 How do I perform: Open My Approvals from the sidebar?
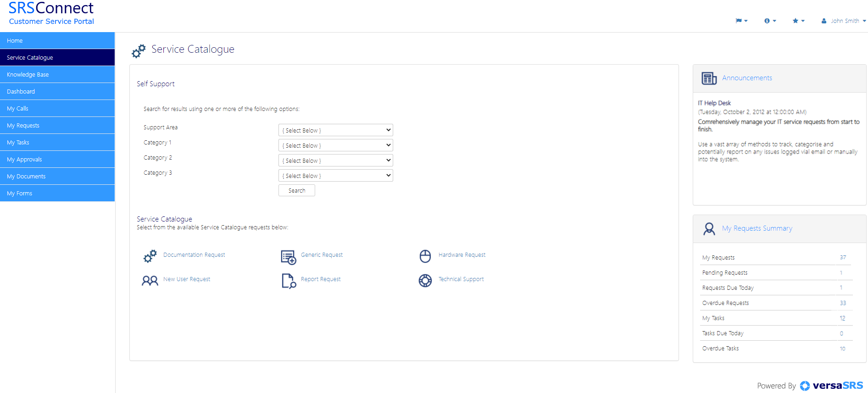(x=57, y=159)
